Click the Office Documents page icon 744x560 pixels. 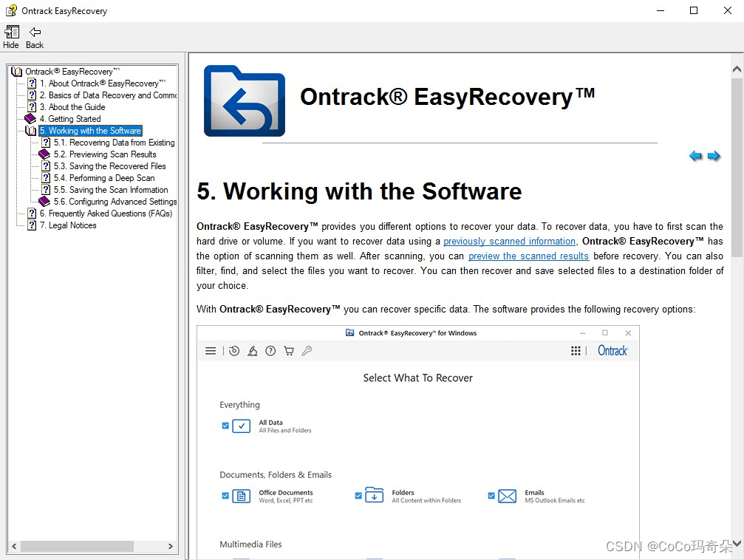242,496
